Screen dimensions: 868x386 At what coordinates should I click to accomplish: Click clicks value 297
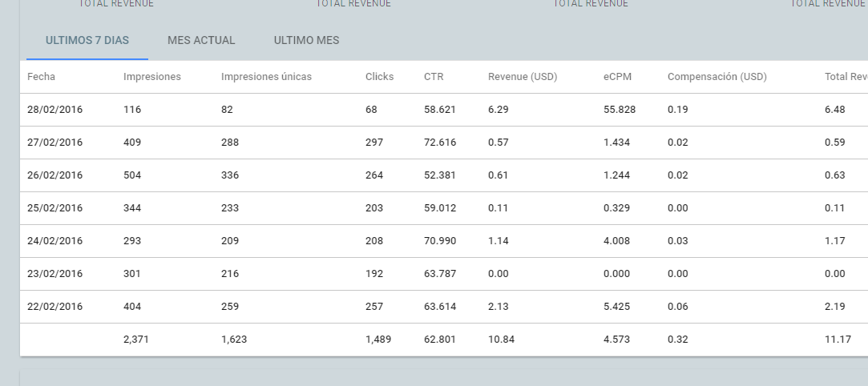point(374,142)
